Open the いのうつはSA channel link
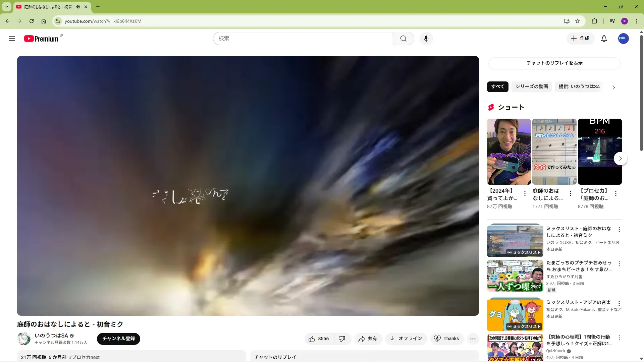The height and width of the screenshot is (362, 644). tap(51, 336)
